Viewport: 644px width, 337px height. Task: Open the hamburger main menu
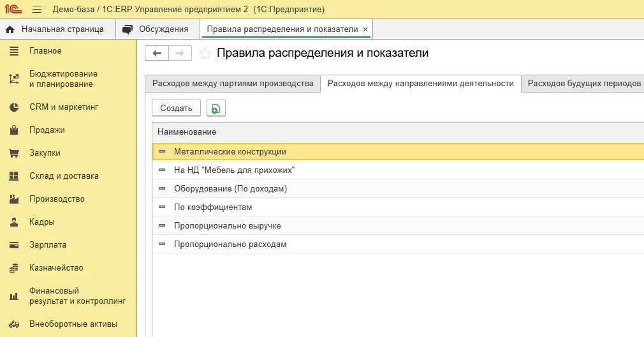pos(37,9)
